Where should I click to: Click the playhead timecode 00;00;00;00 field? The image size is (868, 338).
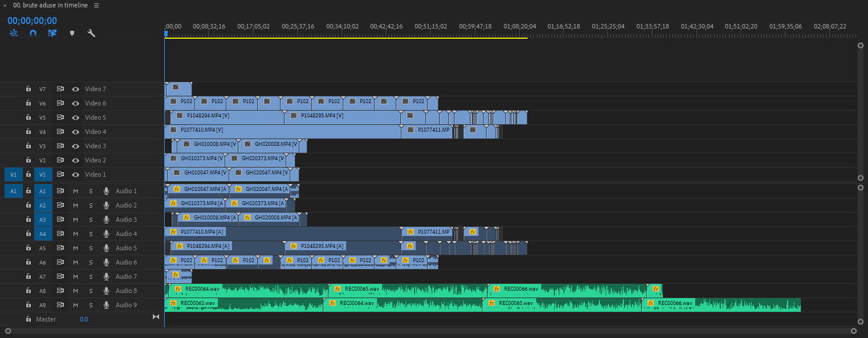coord(32,21)
